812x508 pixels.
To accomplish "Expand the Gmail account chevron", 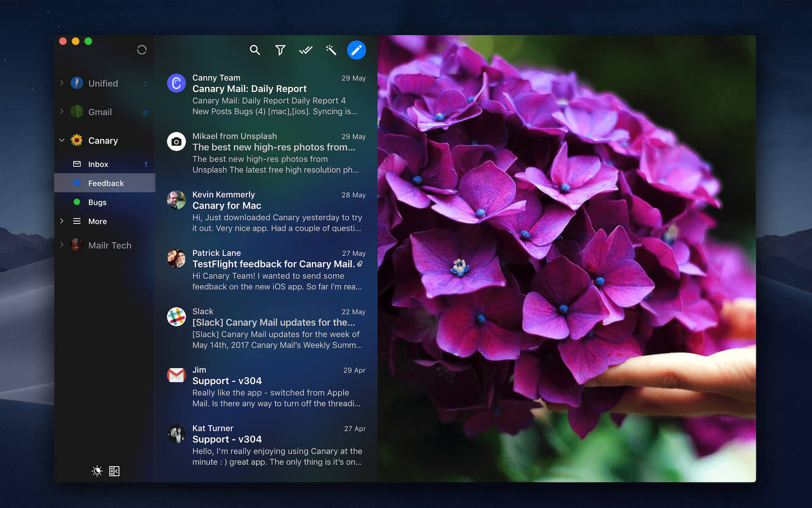I will [x=62, y=111].
